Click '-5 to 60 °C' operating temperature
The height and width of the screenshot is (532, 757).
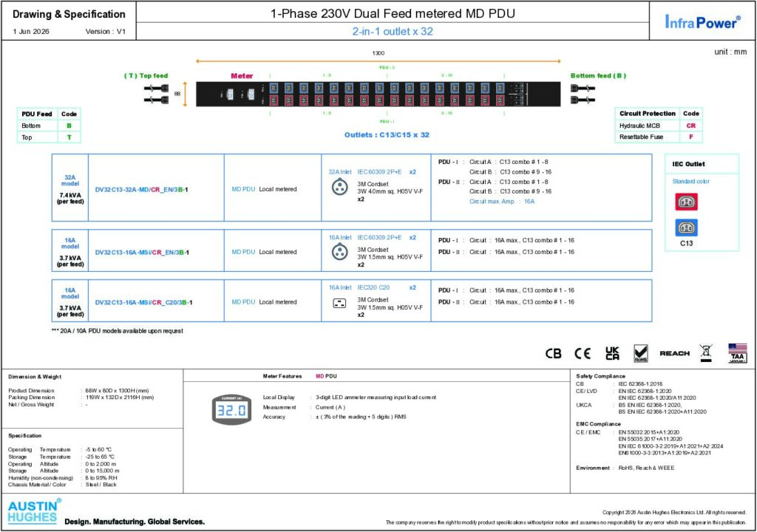[x=98, y=449]
